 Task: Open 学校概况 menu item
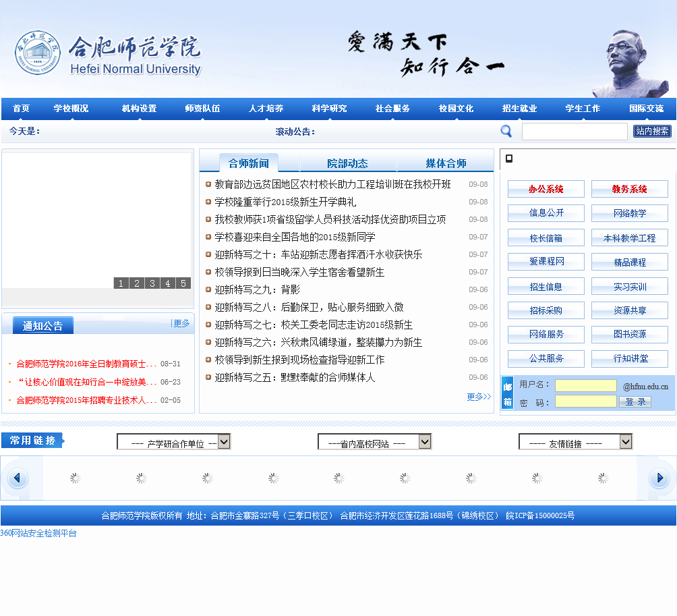(x=71, y=109)
